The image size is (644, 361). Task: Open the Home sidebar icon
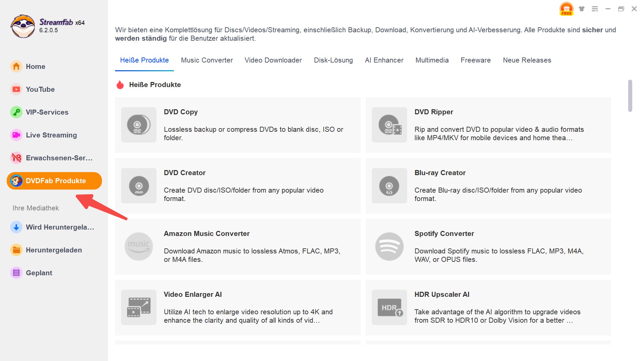coord(16,67)
